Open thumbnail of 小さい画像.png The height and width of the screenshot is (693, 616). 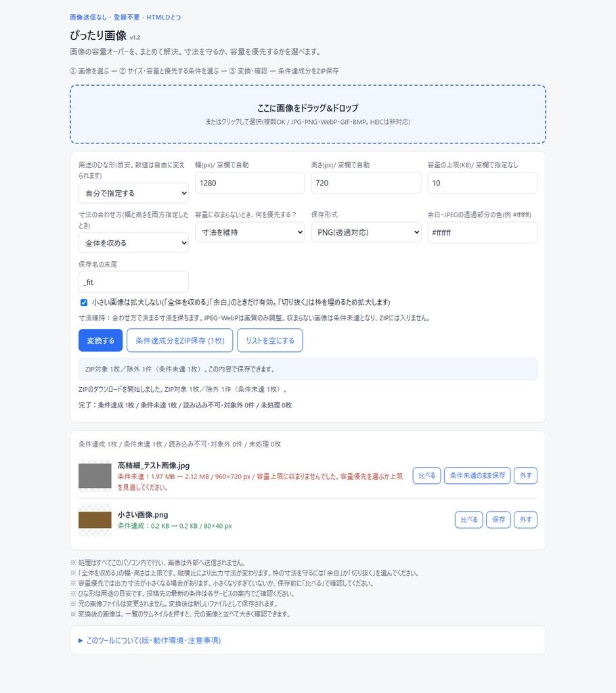point(95,520)
